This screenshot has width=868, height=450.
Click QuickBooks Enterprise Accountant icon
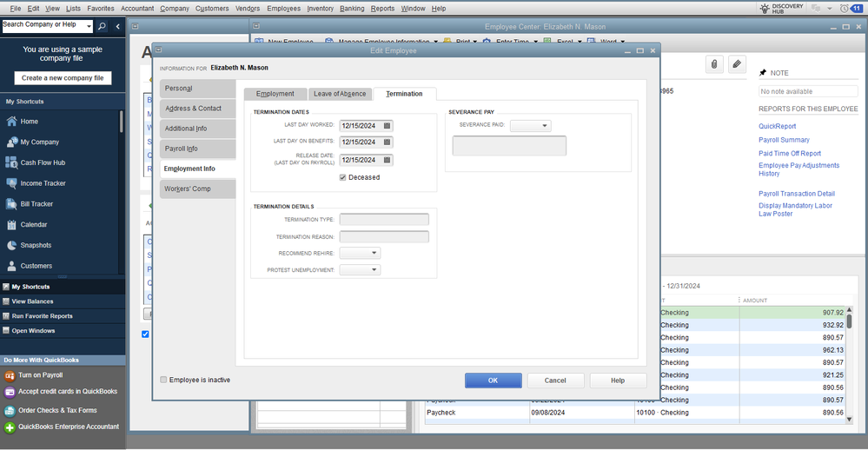tap(10, 427)
